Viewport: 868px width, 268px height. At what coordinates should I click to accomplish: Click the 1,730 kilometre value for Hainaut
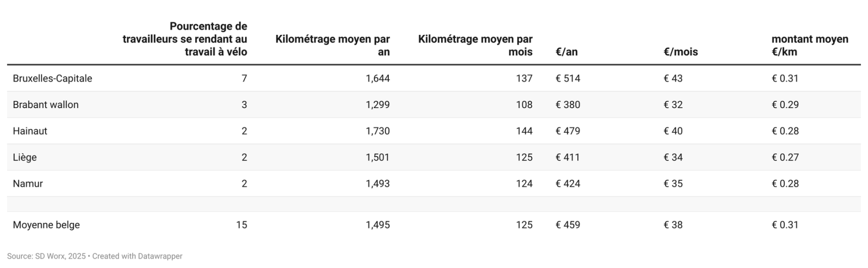377,131
